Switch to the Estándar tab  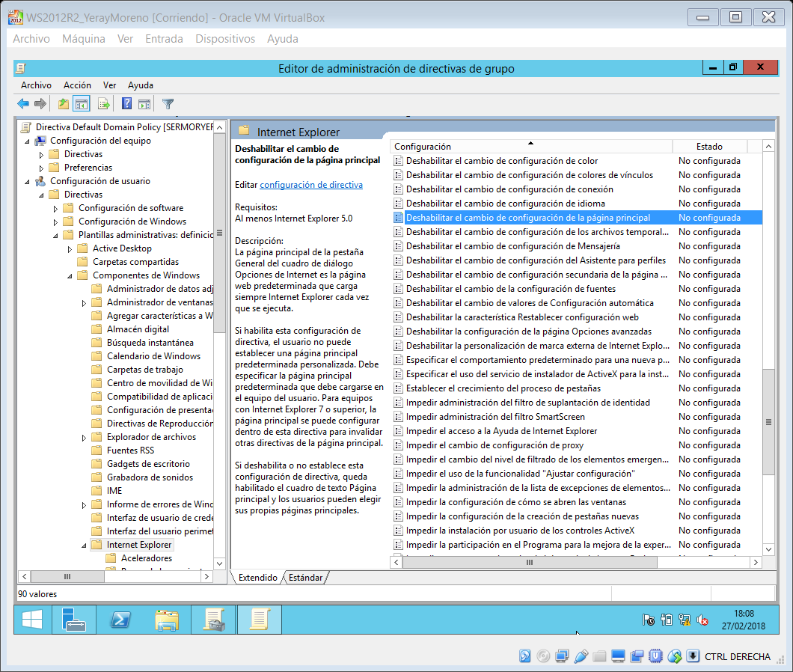305,578
